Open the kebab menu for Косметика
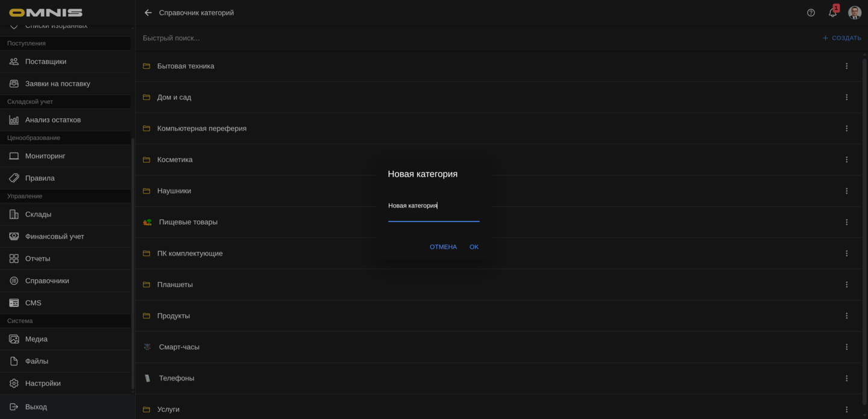868x419 pixels. tap(847, 159)
